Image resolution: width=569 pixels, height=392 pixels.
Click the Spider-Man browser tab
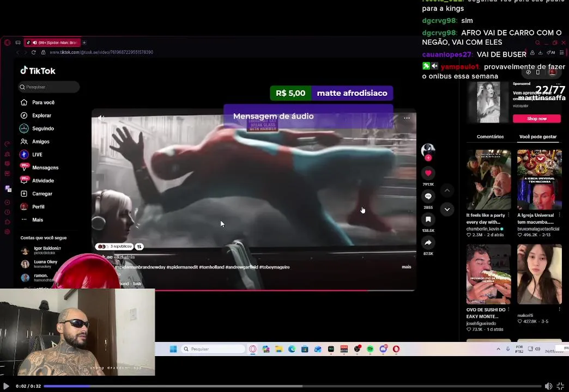point(52,42)
